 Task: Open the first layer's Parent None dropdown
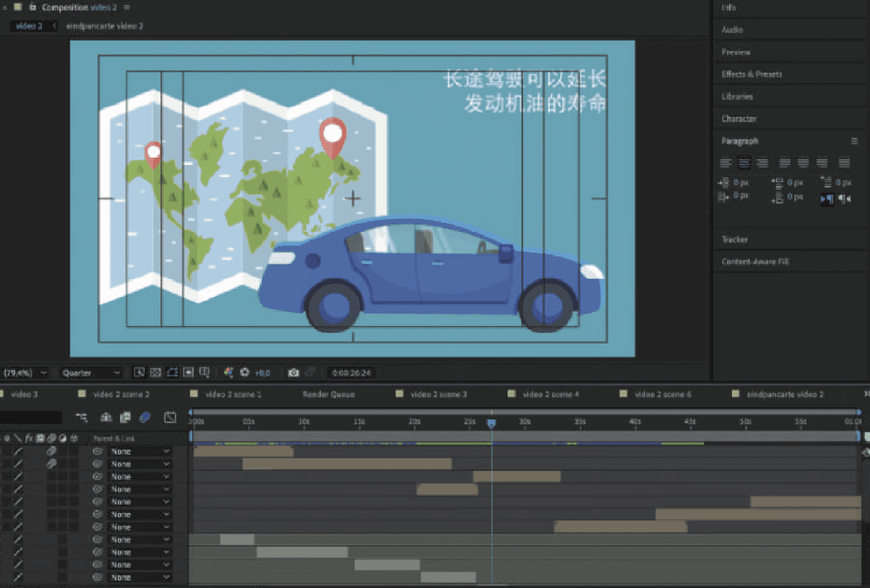point(139,451)
